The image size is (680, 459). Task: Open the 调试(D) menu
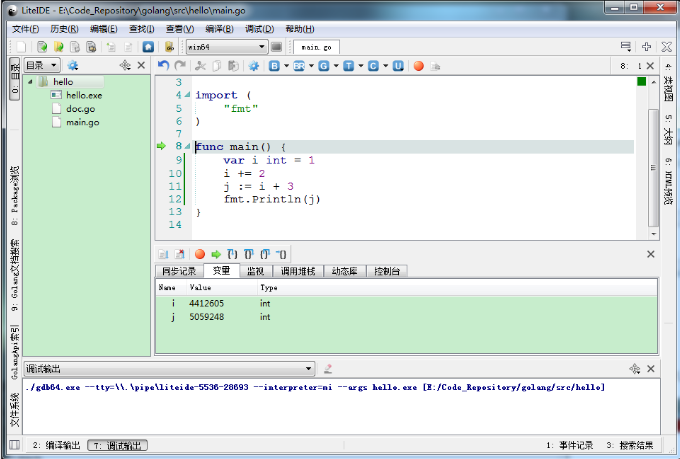pyautogui.click(x=259, y=29)
